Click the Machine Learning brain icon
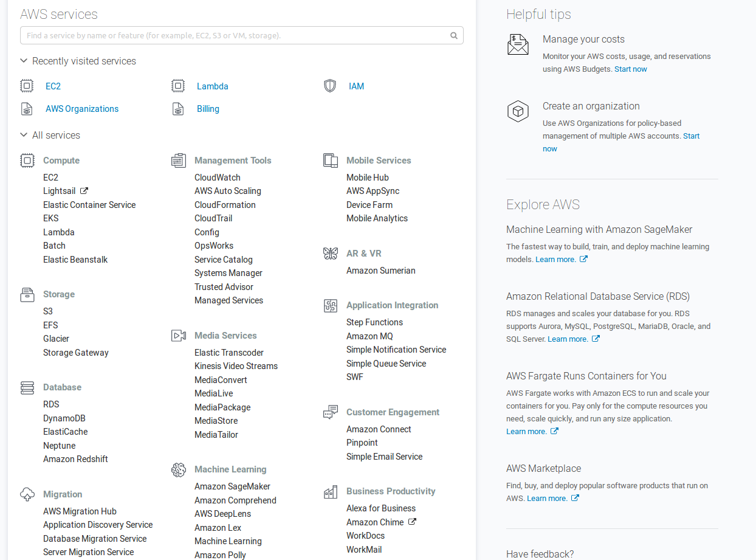The image size is (756, 560). (179, 469)
